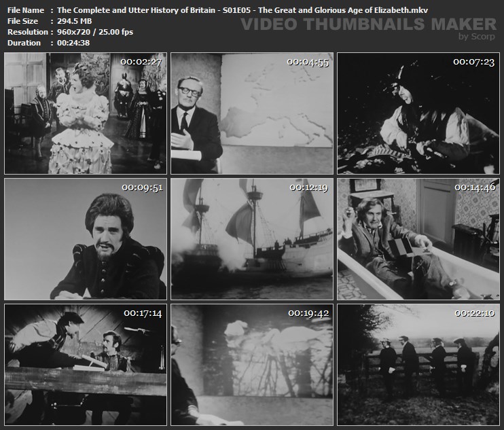
Task: Click the File Name label
Action: (x=26, y=10)
